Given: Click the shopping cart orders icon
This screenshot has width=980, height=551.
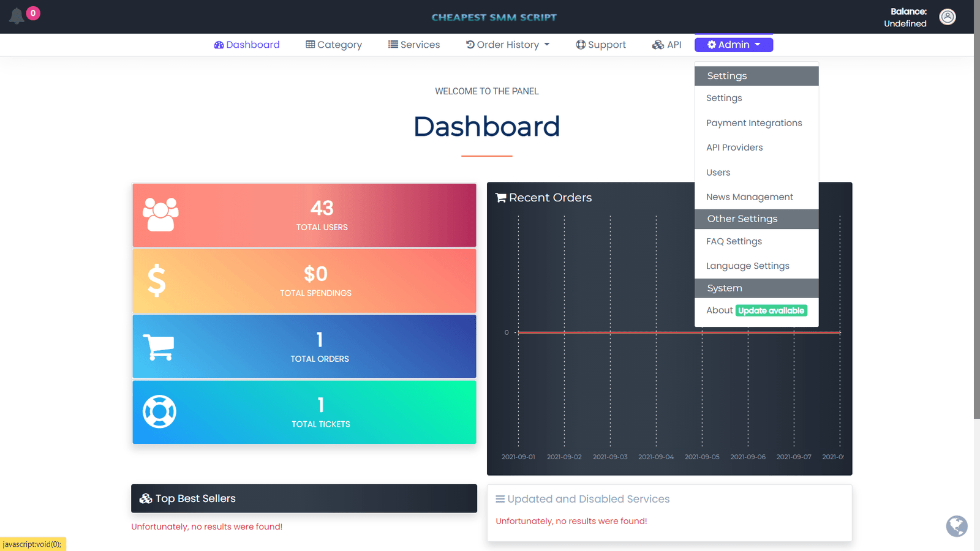Looking at the screenshot, I should [159, 347].
